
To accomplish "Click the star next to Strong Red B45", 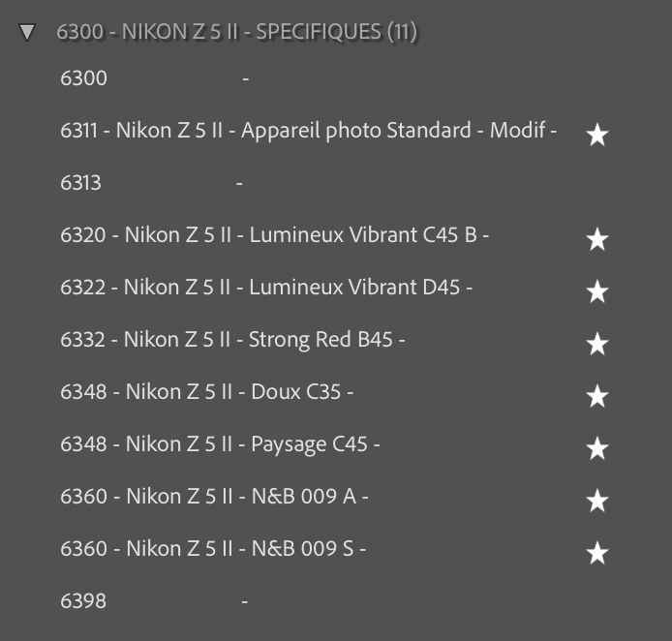I will (x=597, y=345).
